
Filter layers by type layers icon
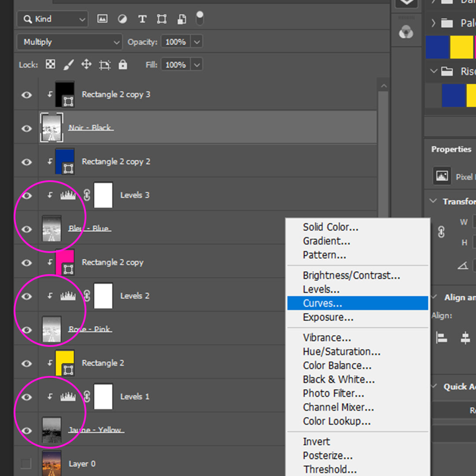click(142, 19)
